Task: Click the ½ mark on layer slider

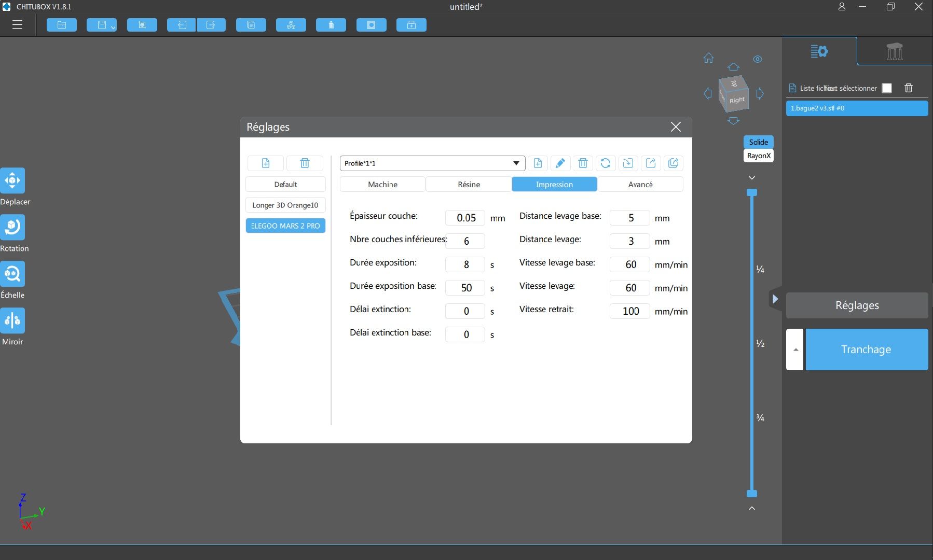Action: tap(760, 343)
